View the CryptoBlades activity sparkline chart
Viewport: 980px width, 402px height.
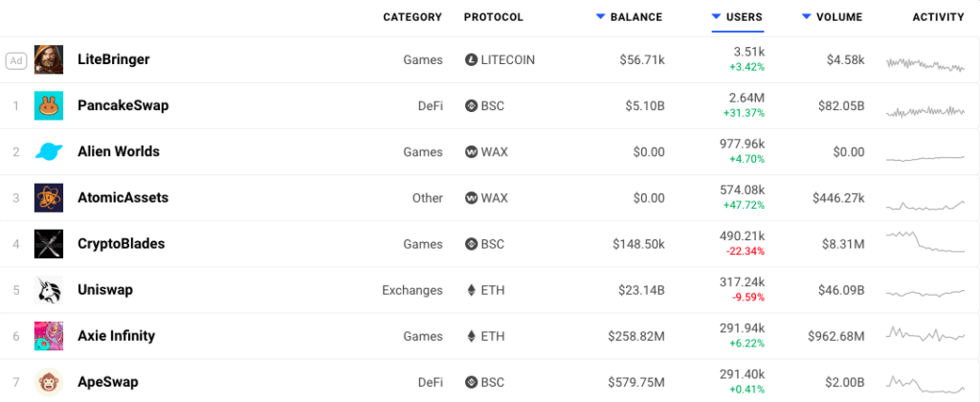click(x=925, y=243)
